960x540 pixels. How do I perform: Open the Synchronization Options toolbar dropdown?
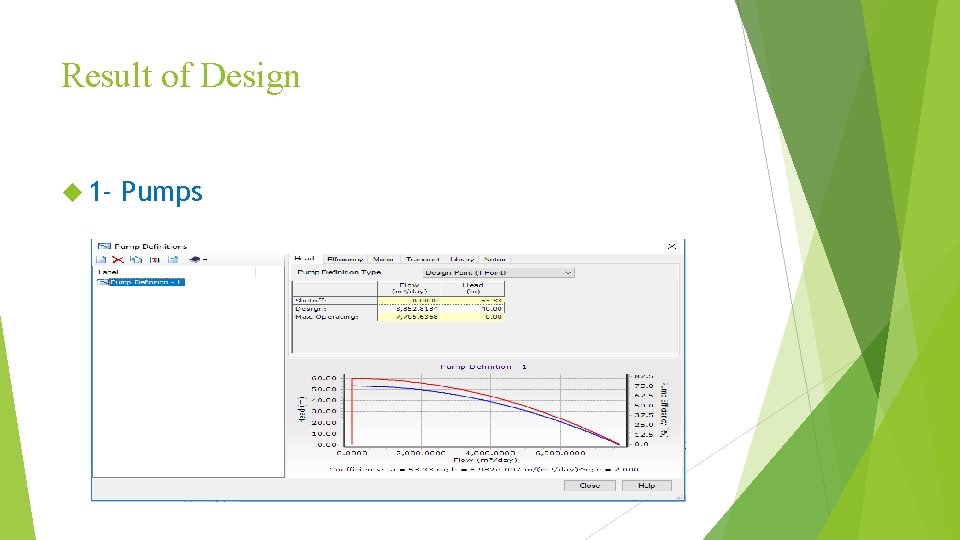tap(198, 260)
